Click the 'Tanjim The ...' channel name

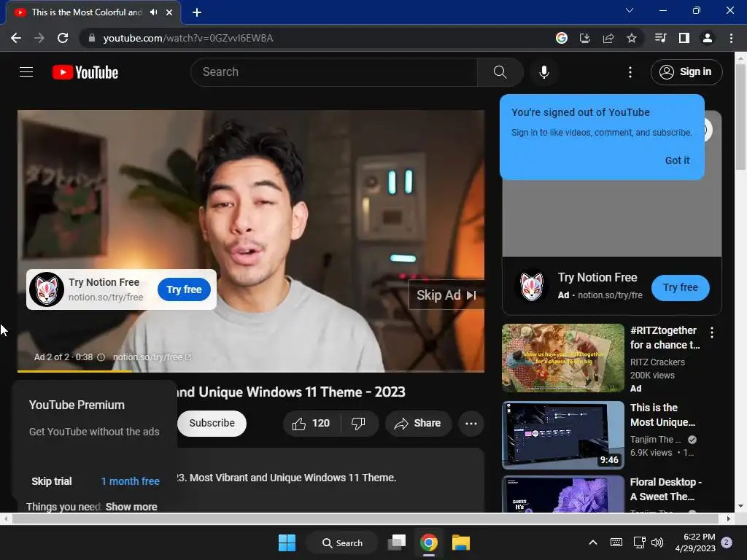[x=655, y=440]
